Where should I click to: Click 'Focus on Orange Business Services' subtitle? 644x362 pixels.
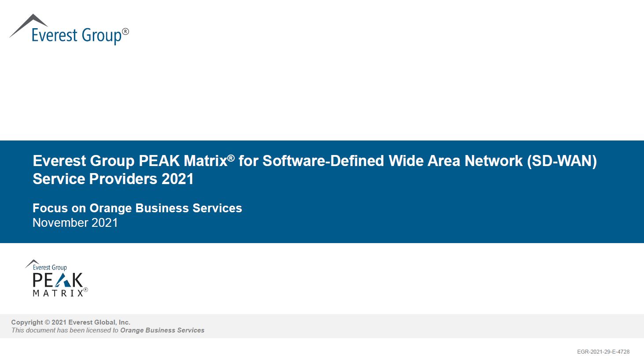point(137,208)
